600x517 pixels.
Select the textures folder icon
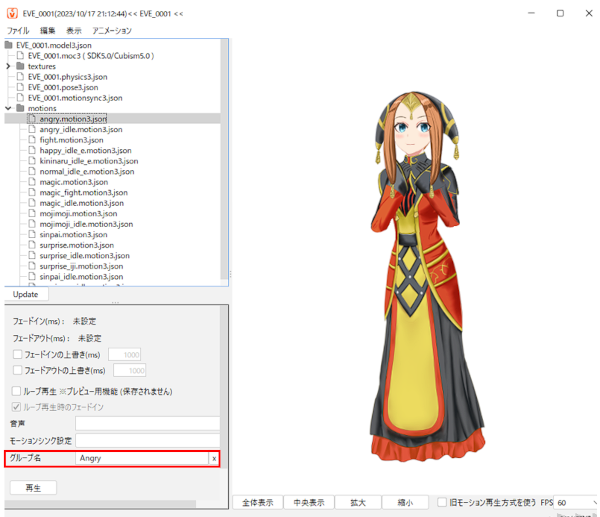(21, 66)
